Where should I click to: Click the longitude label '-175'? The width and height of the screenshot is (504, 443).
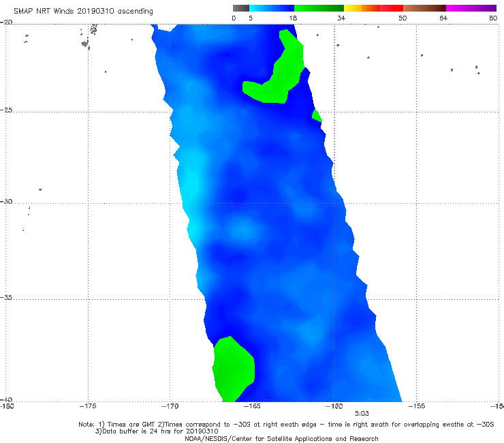[x=88, y=406]
